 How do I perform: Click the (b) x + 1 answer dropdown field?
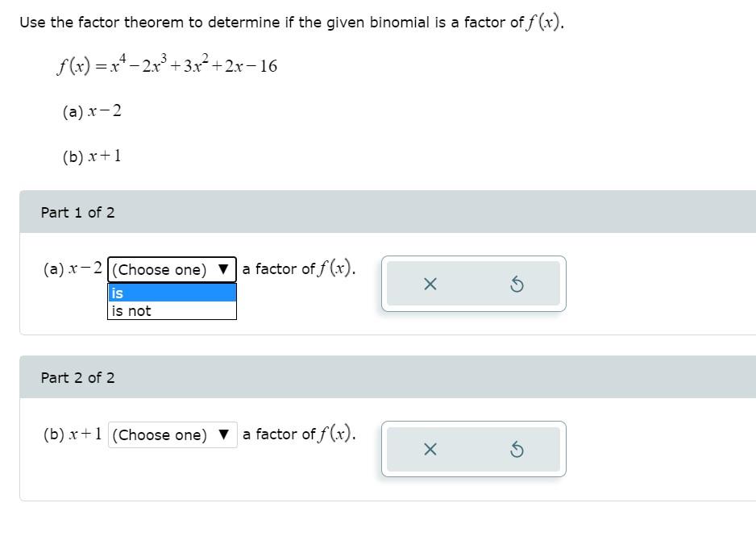point(171,434)
